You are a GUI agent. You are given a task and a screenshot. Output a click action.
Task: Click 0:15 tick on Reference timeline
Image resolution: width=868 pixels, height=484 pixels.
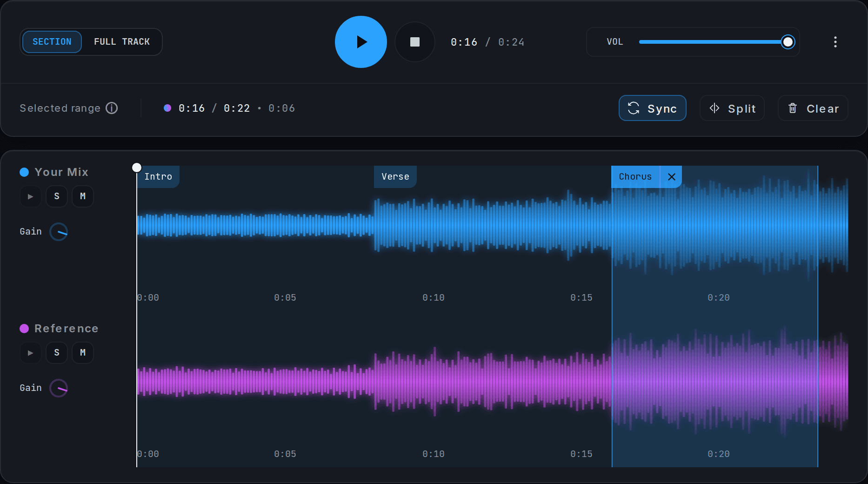(581, 454)
